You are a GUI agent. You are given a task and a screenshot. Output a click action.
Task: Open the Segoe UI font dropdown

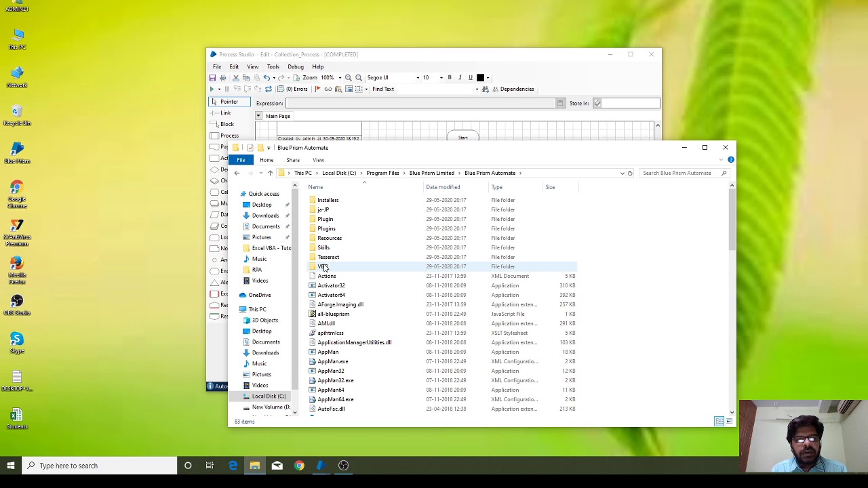point(418,78)
